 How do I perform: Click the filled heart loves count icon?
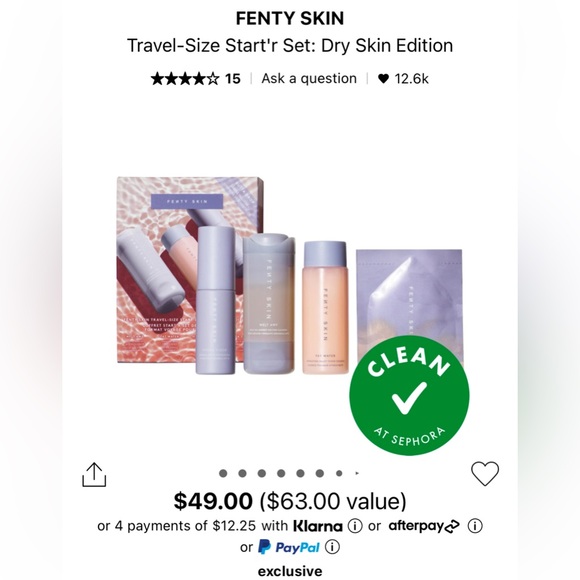coord(384,78)
